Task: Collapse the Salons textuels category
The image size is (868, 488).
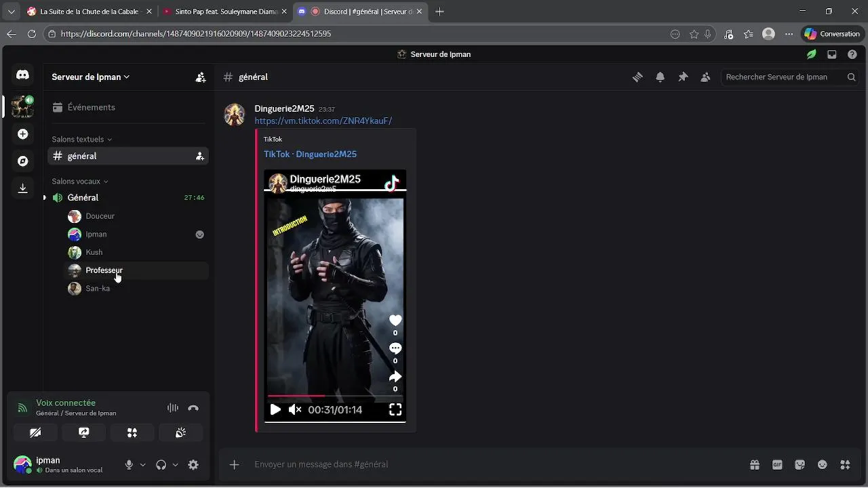Action: pyautogui.click(x=82, y=140)
